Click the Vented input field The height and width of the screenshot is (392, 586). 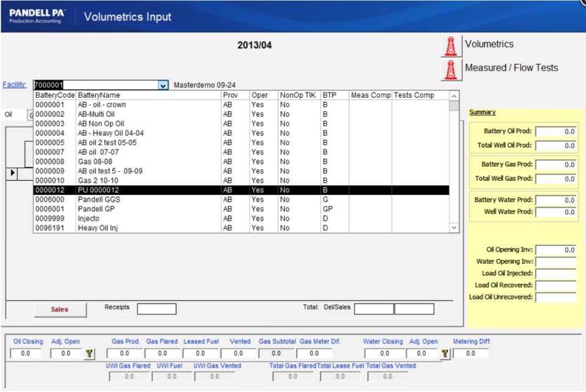[239, 354]
